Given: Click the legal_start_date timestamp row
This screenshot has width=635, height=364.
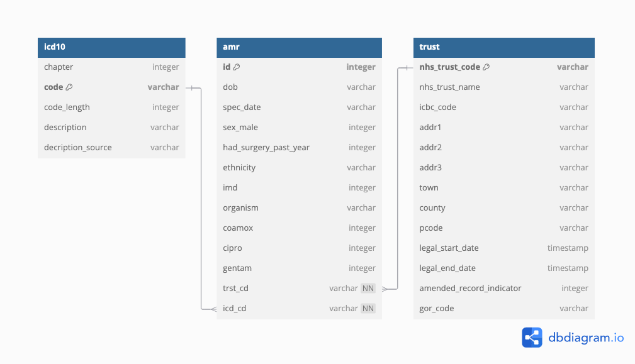Looking at the screenshot, I should coord(504,248).
